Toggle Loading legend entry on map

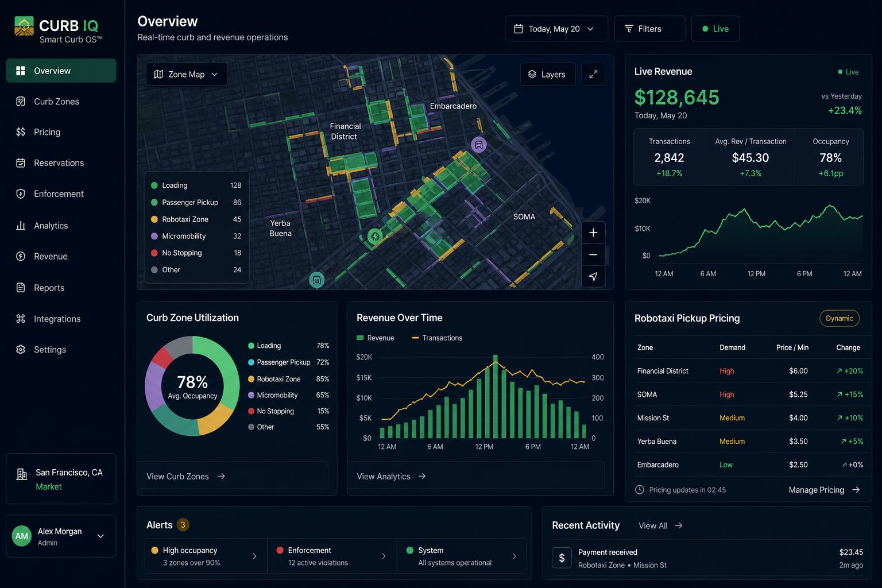pyautogui.click(x=196, y=185)
